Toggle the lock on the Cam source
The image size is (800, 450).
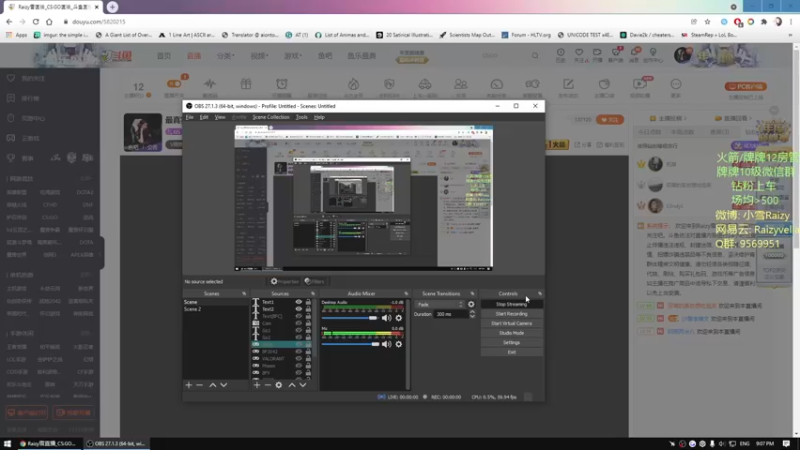[x=308, y=323]
